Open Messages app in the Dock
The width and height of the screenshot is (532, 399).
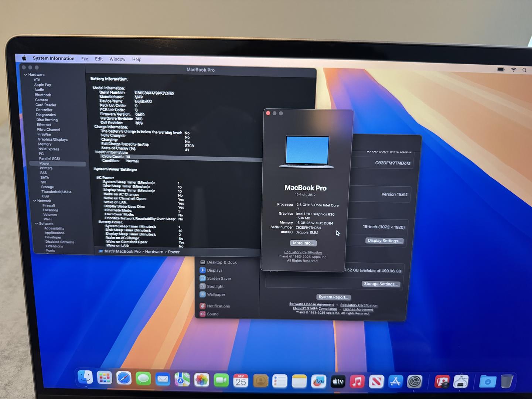(x=143, y=378)
